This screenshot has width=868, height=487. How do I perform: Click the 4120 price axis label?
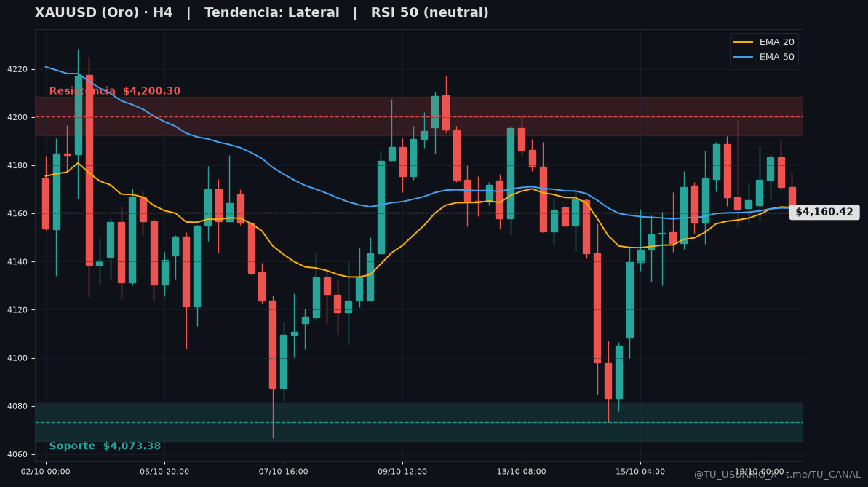(x=17, y=310)
